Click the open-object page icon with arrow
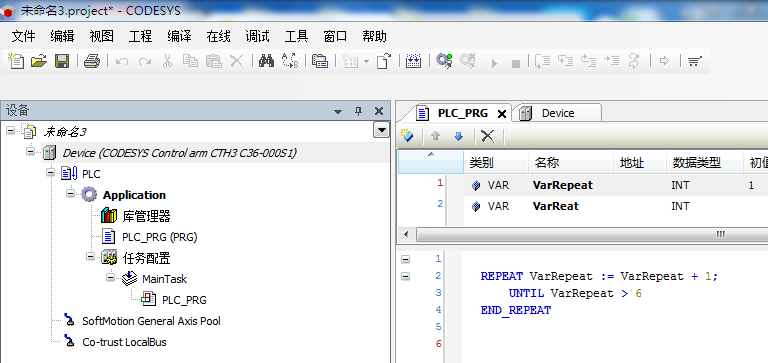 [x=384, y=61]
